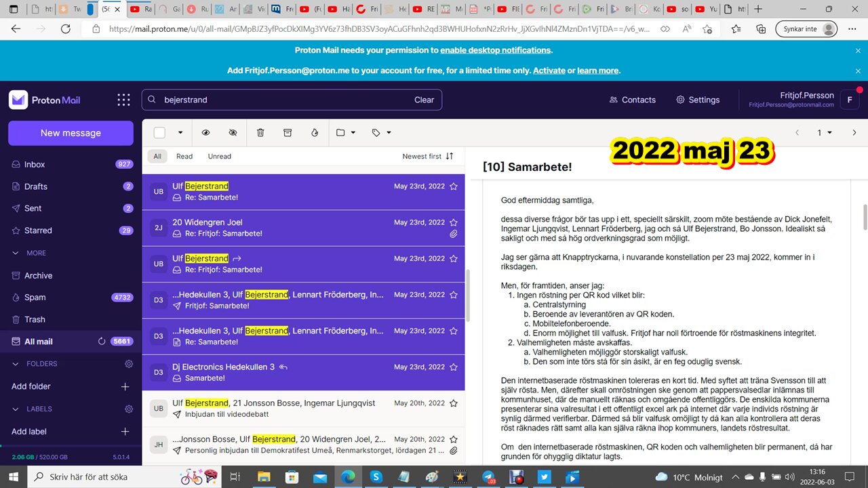Click plus icon next to Add label

pos(125,432)
